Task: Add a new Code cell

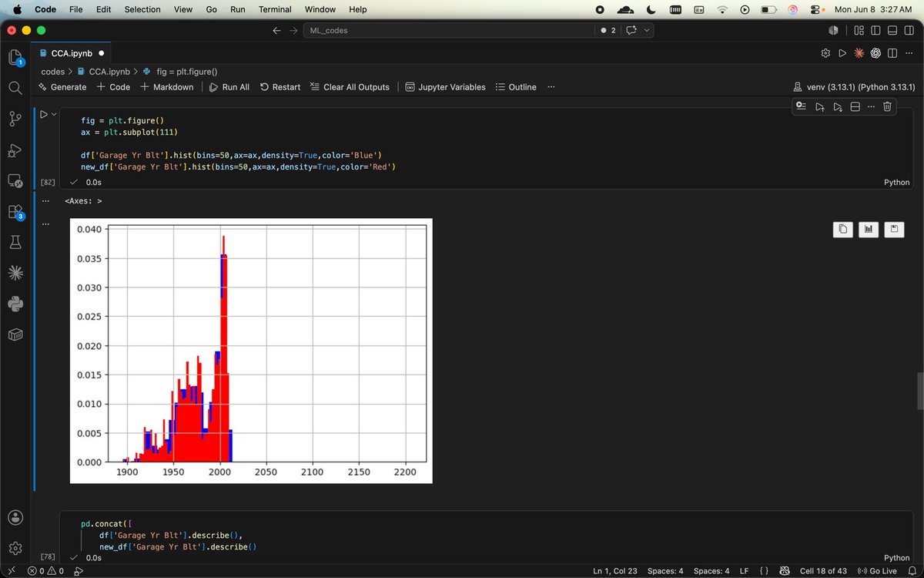Action: [113, 87]
